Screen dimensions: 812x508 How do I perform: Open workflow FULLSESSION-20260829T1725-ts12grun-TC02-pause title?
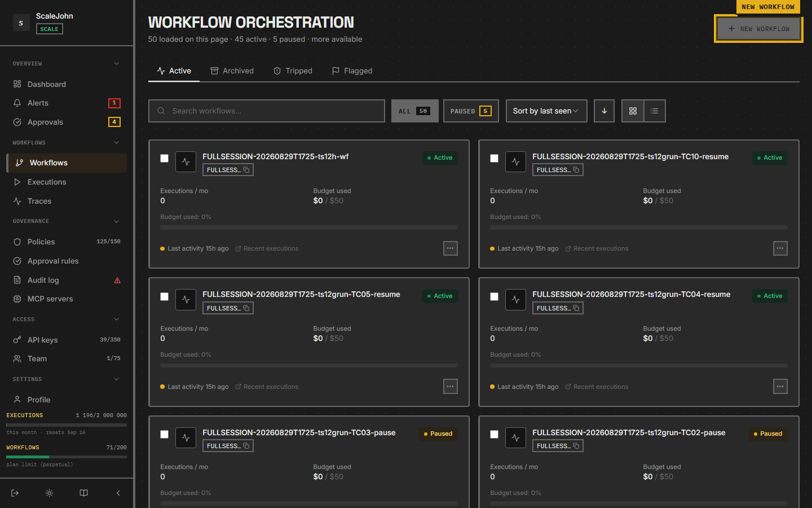[629, 432]
